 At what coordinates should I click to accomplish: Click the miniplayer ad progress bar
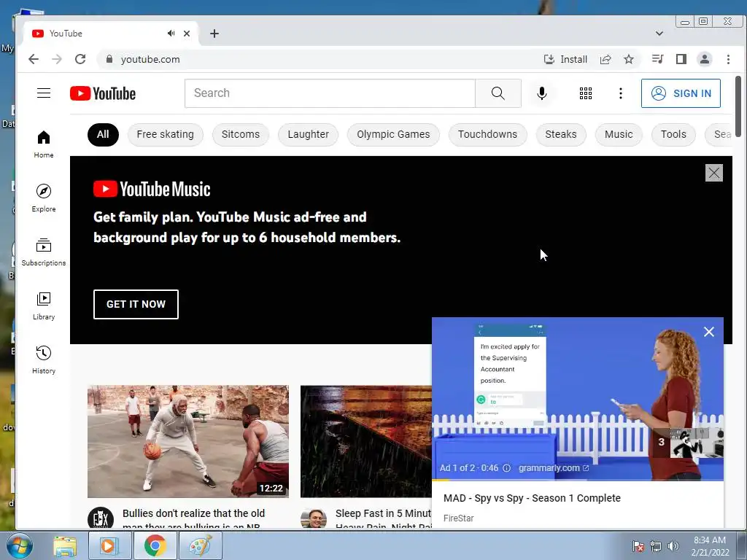[578, 480]
